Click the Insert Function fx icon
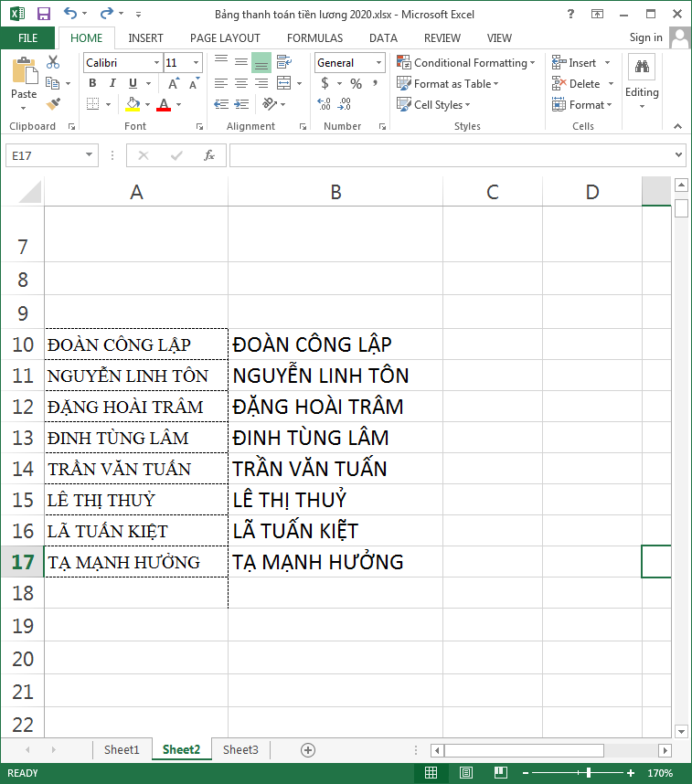 point(209,155)
